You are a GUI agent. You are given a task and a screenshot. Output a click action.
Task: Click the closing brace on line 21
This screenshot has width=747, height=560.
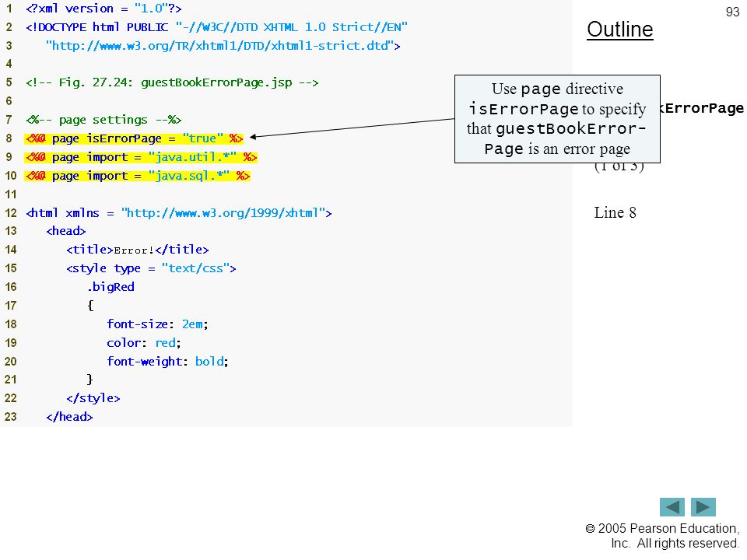click(x=90, y=380)
